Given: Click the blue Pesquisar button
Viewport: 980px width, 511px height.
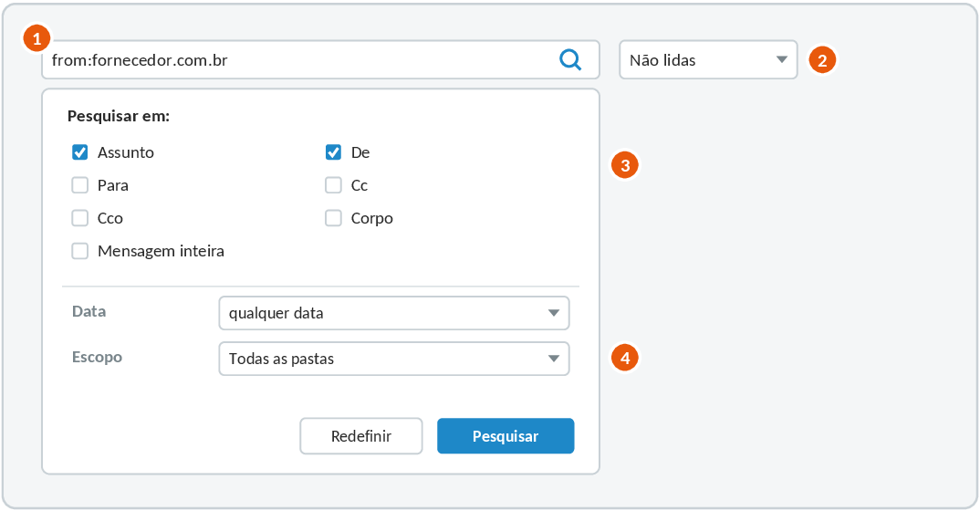Looking at the screenshot, I should click(x=506, y=436).
